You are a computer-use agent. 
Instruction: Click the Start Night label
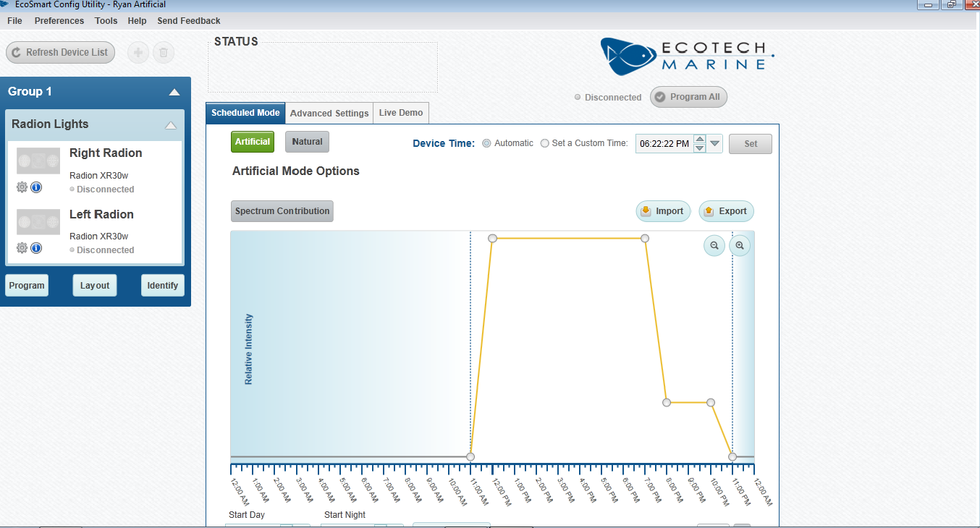[345, 515]
